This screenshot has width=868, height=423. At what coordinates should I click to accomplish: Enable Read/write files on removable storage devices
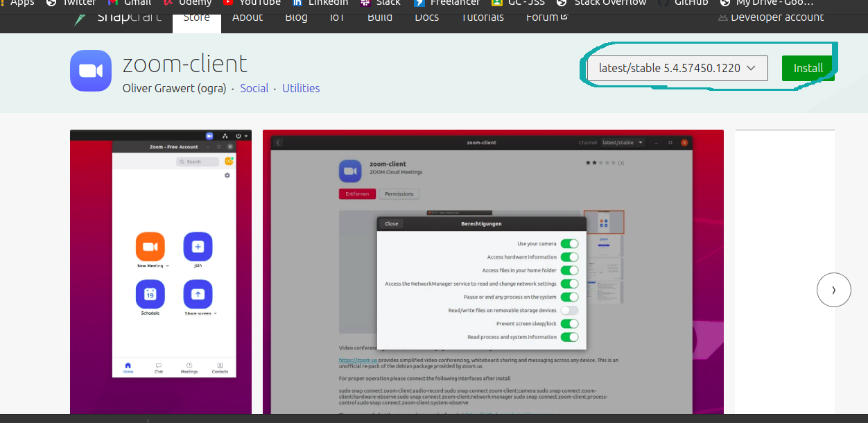pos(569,311)
